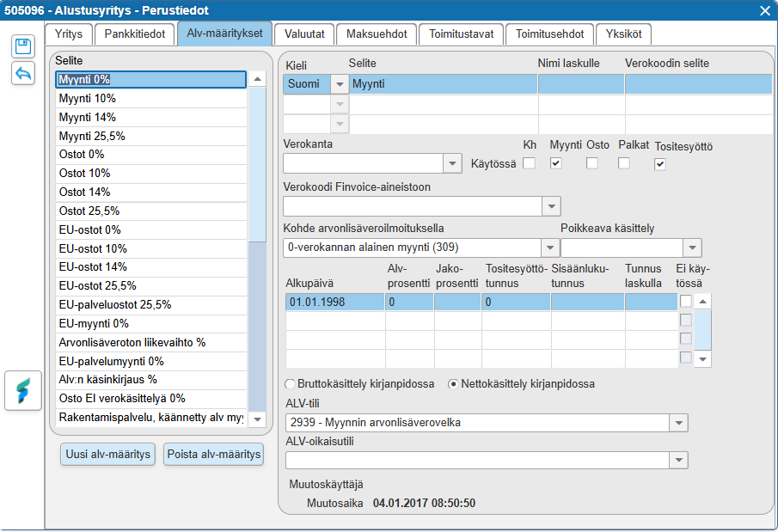
Task: Select Myynti 10% in the list
Action: 150,98
